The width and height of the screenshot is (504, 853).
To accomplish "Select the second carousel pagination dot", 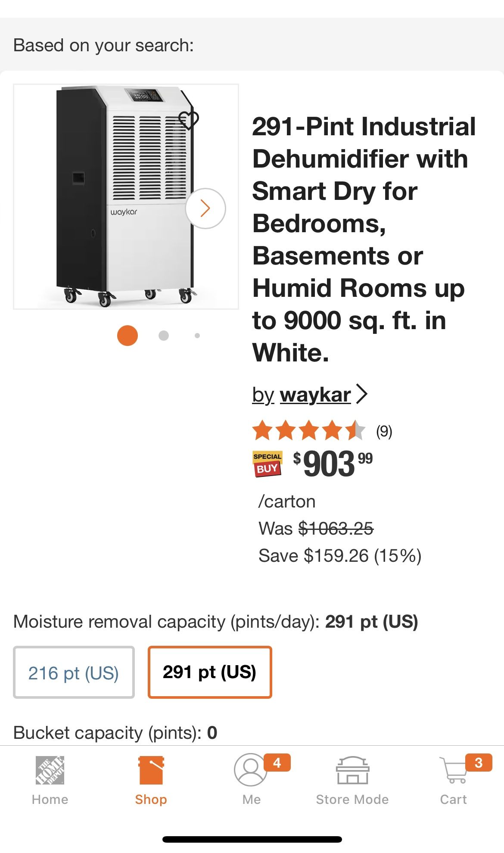I will click(x=163, y=335).
